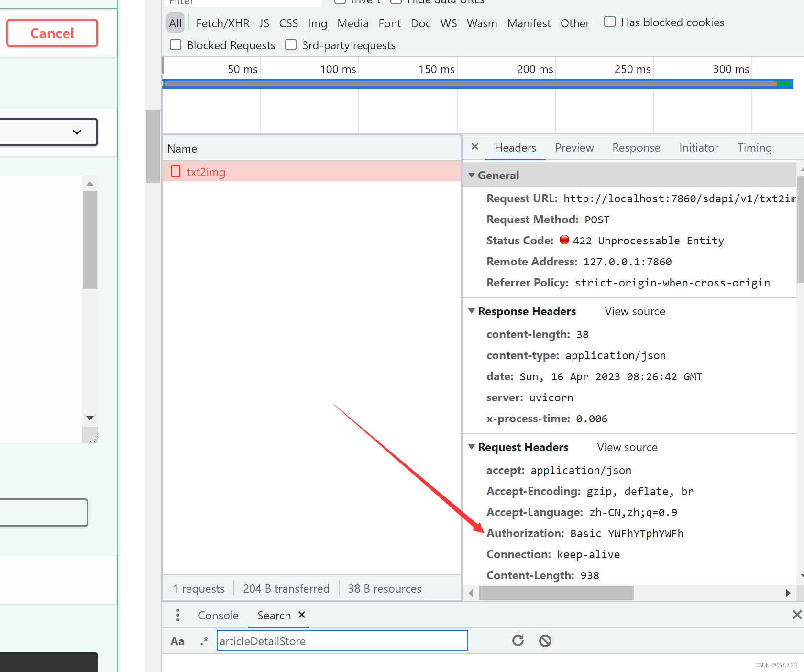Close the Search drawer tab

(302, 615)
